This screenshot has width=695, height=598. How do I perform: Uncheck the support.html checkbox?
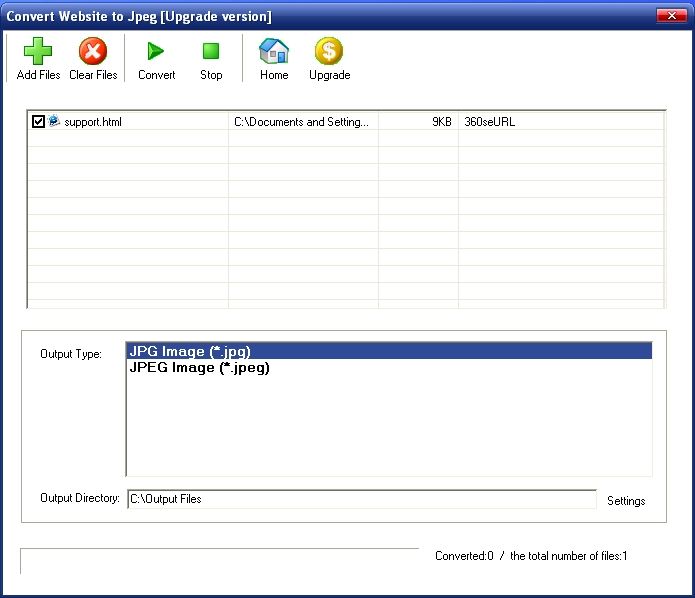38,122
